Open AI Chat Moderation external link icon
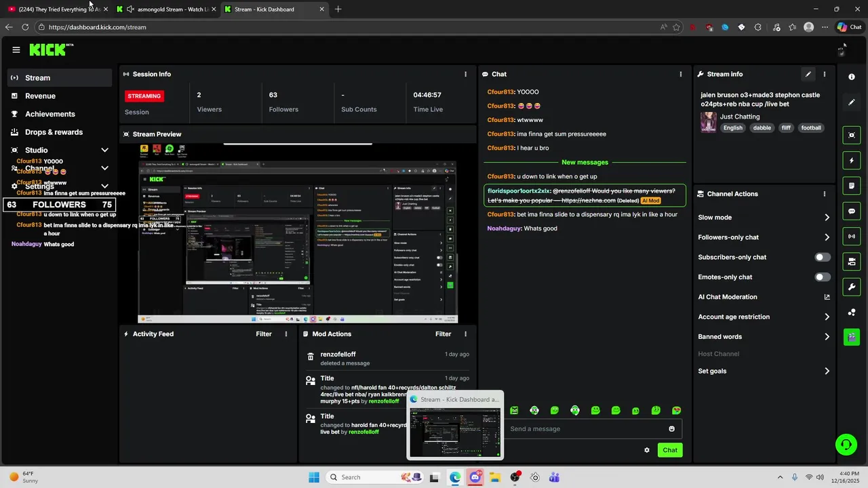 click(827, 297)
